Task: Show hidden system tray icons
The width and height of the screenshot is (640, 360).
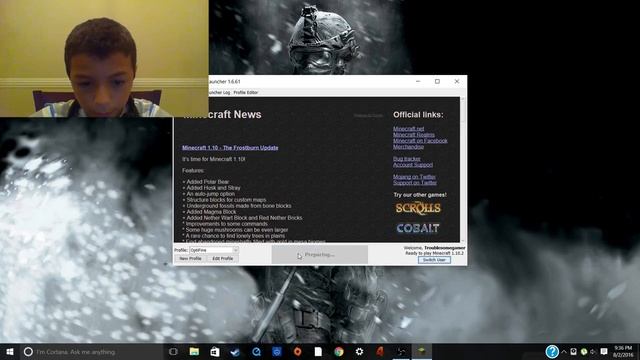Action: point(564,352)
